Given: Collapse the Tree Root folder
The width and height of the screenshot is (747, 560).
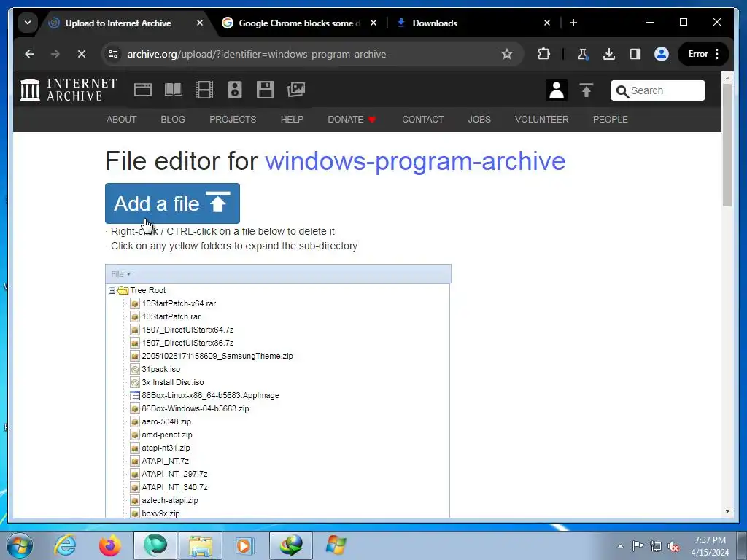Looking at the screenshot, I should 112,290.
